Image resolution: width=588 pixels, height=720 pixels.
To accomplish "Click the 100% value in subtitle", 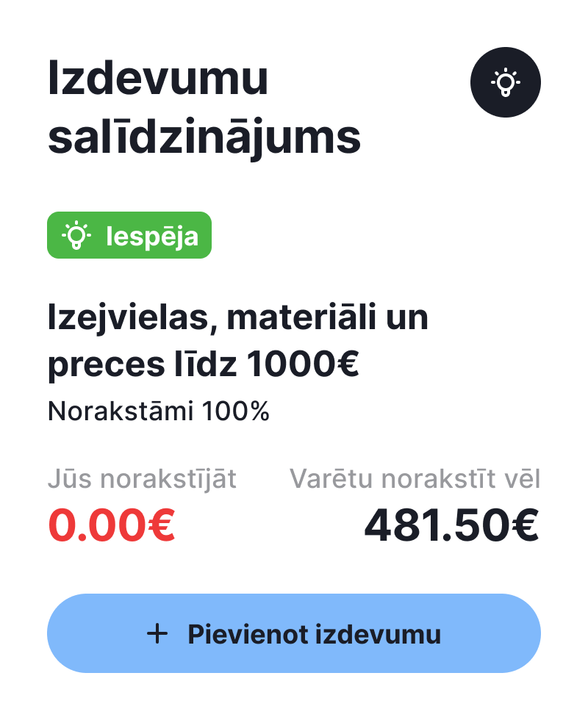I will pos(235,411).
